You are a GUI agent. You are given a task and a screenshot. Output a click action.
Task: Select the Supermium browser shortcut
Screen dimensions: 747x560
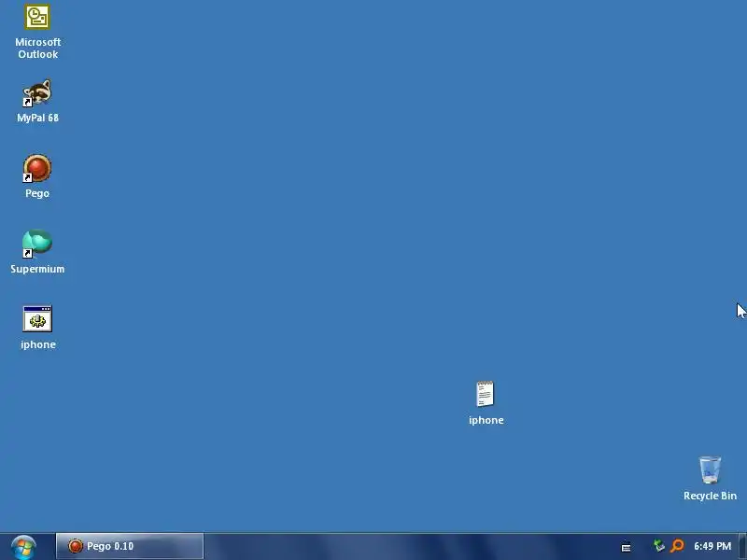[37, 244]
